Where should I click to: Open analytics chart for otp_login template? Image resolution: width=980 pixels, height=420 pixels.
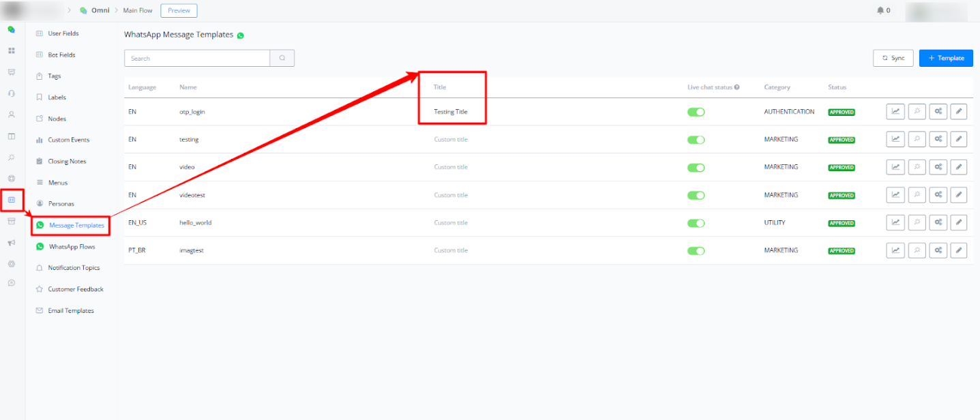point(895,112)
